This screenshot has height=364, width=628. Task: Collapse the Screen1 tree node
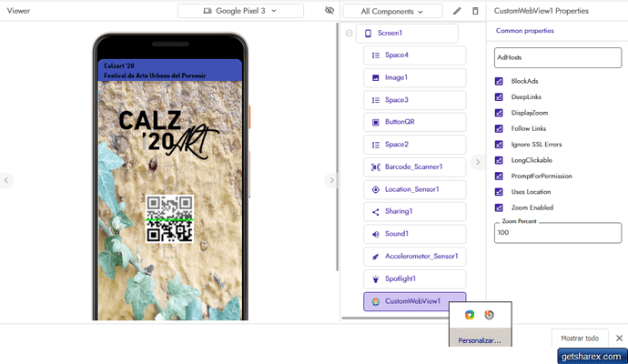349,34
